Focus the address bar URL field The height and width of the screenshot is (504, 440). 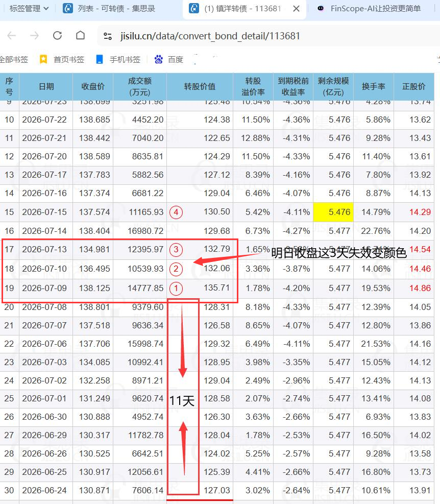pyautogui.click(x=210, y=36)
